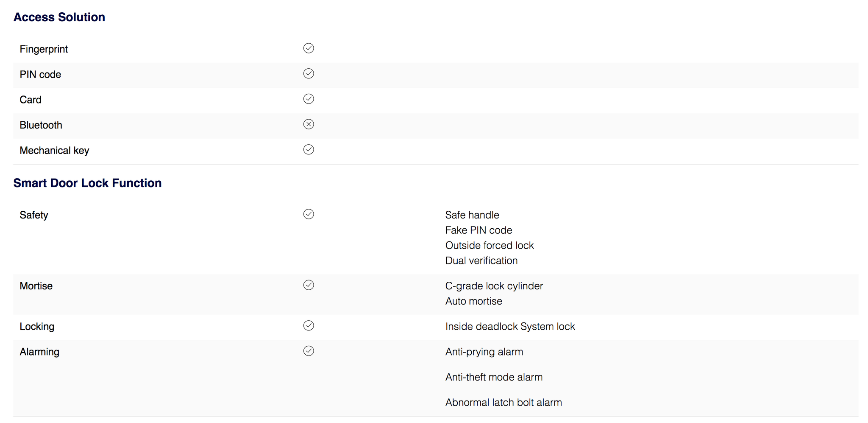Click the checkmark icon in the Fingerprint row

coord(309,48)
